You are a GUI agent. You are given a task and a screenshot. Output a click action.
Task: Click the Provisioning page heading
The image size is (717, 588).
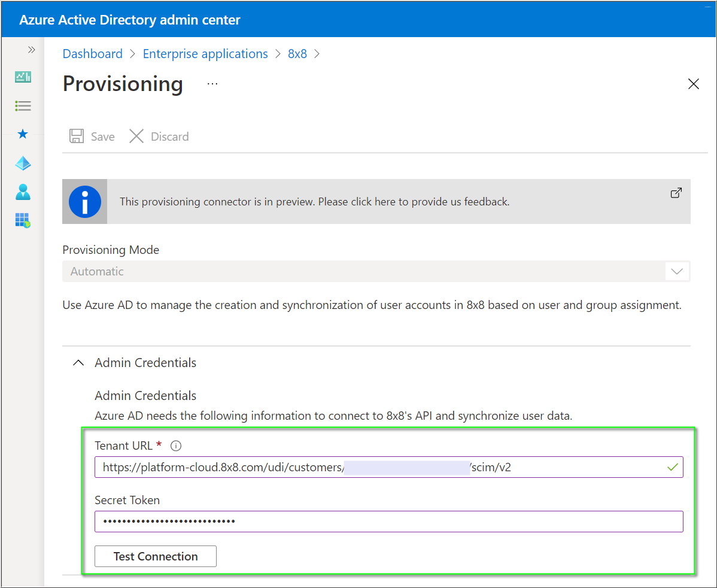coord(123,84)
